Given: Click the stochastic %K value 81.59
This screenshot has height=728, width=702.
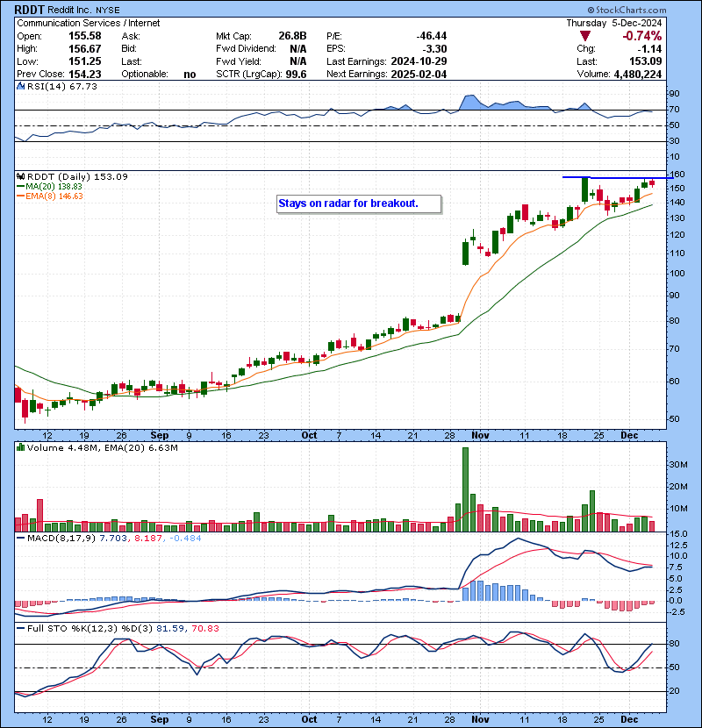Looking at the screenshot, I should pyautogui.click(x=170, y=629).
